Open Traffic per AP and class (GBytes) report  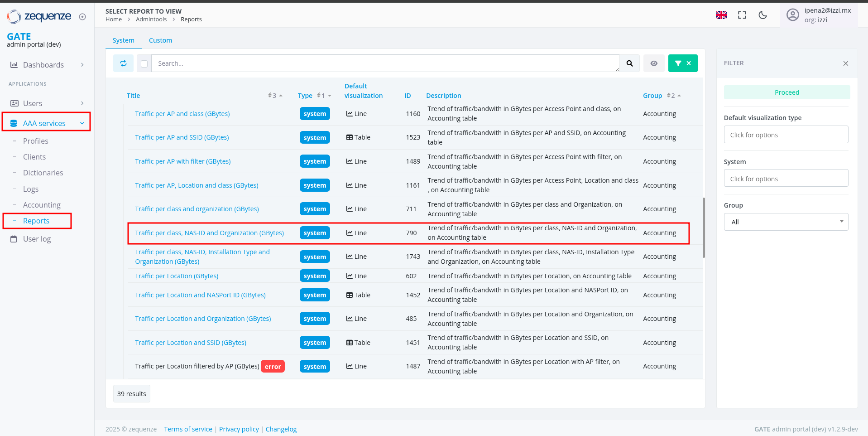tap(182, 114)
